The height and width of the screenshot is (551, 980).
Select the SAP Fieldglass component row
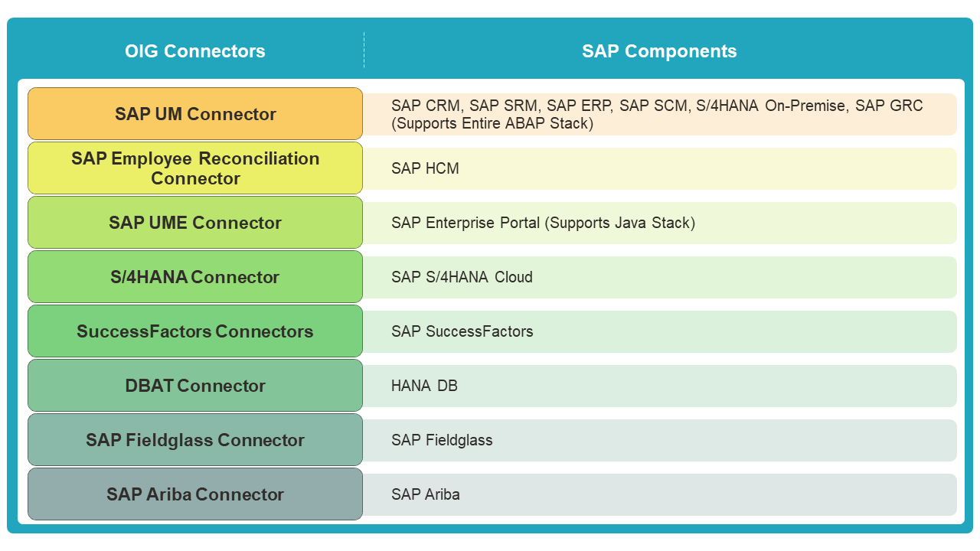pyautogui.click(x=660, y=440)
